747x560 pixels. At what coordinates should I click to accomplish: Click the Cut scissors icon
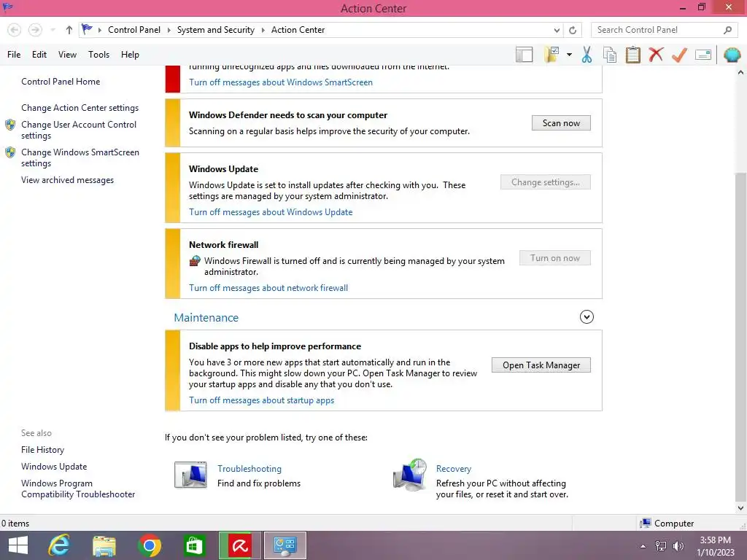click(587, 55)
